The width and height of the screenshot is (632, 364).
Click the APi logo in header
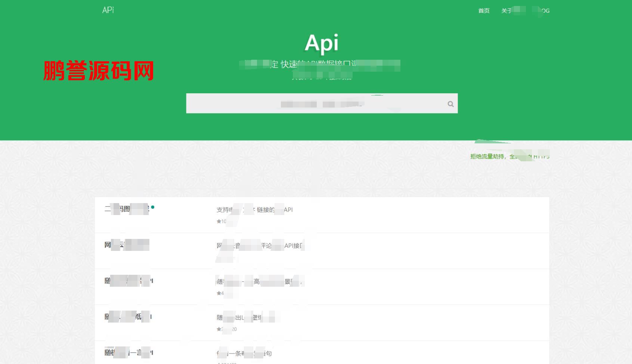coord(108,10)
